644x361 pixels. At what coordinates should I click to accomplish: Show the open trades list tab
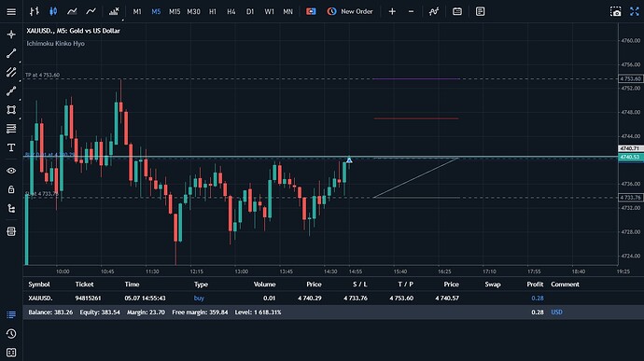[x=11, y=314]
